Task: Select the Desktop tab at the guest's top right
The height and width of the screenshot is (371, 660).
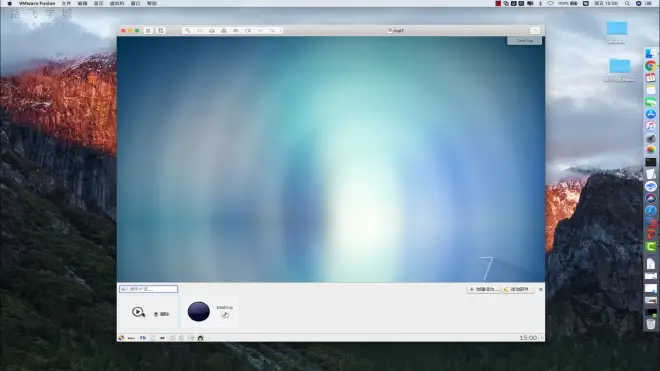Action: click(x=524, y=41)
